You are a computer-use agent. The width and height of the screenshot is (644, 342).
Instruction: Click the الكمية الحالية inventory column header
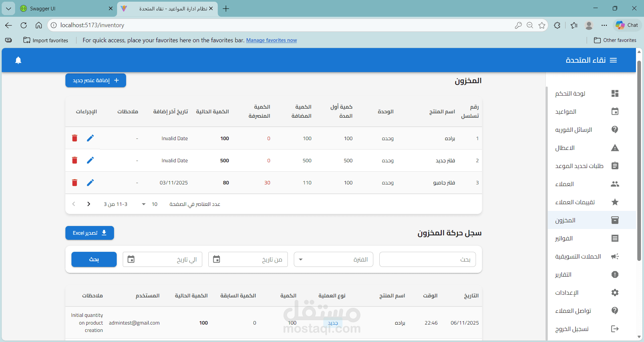click(212, 112)
